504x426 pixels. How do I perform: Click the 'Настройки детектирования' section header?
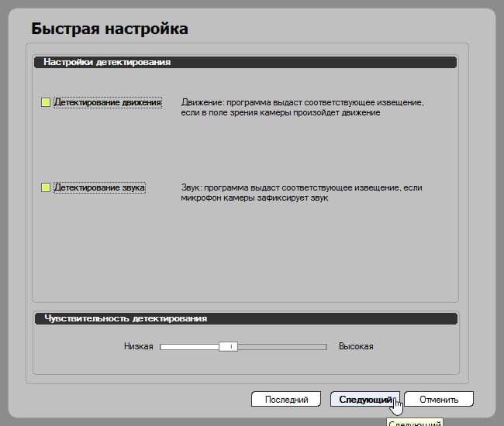click(245, 62)
